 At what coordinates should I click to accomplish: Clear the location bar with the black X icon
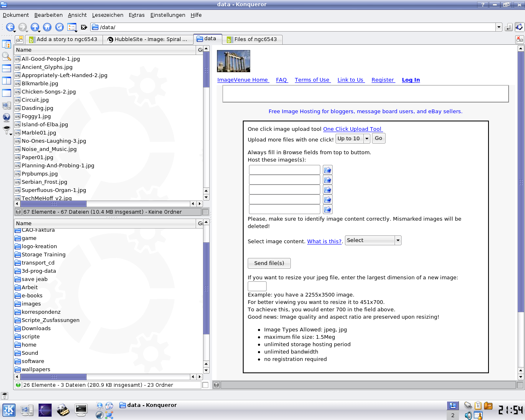point(84,27)
